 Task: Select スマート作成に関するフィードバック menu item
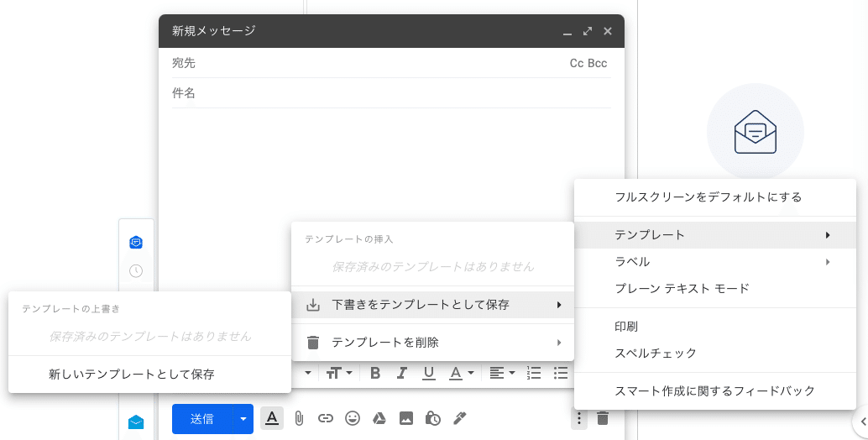[x=715, y=390]
